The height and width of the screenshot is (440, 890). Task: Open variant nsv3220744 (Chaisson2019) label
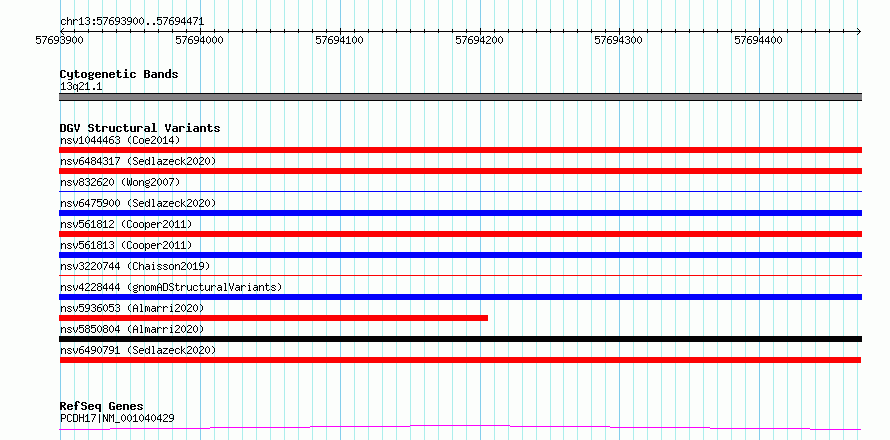tap(135, 266)
